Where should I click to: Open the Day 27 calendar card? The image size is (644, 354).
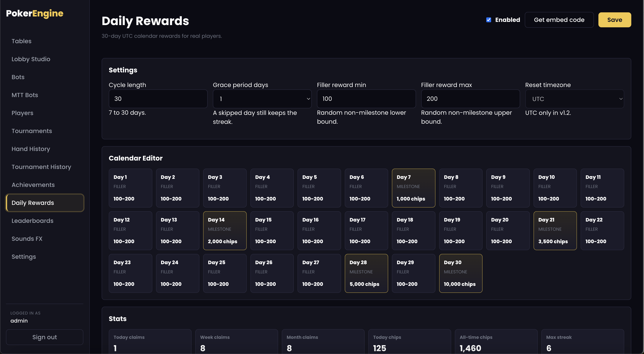pos(319,273)
